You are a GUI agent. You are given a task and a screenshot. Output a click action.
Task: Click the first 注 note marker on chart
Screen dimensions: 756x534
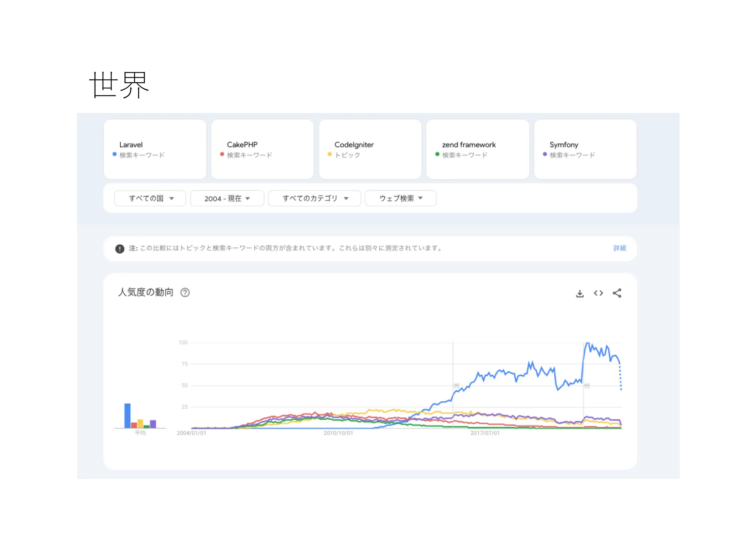point(456,386)
